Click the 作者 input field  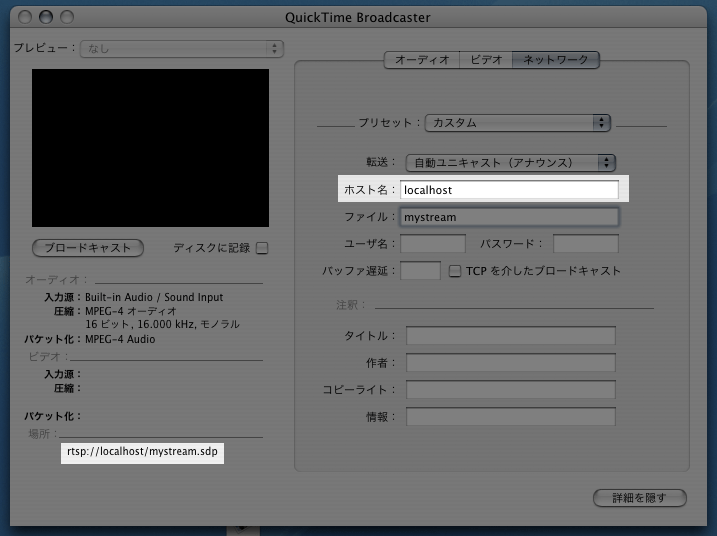point(511,362)
